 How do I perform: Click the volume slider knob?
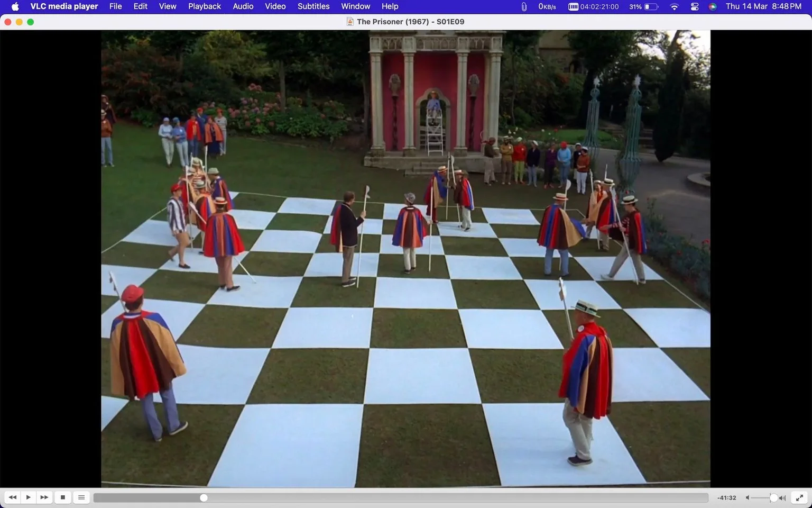tap(773, 498)
